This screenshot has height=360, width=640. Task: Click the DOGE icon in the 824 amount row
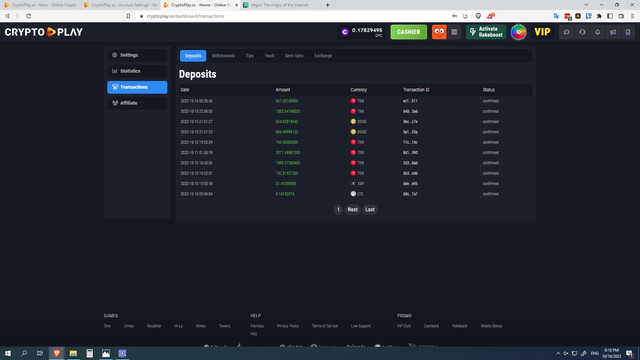(353, 122)
